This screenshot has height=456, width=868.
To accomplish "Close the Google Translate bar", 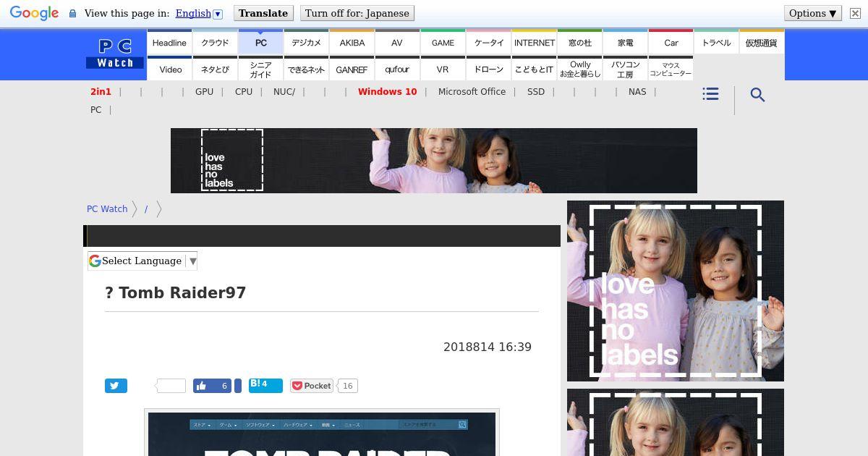I will (855, 13).
